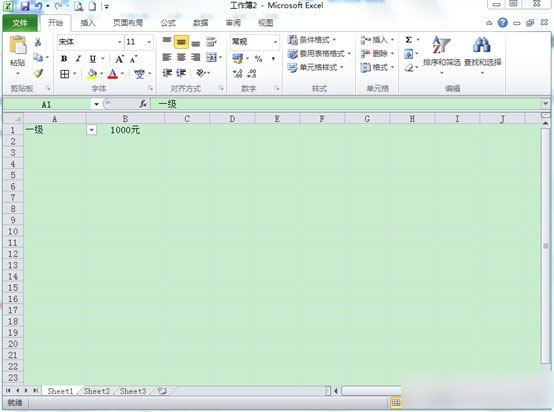Screen dimensions: 554x412
Task: Click Clear eraser icon
Action: tap(409, 67)
